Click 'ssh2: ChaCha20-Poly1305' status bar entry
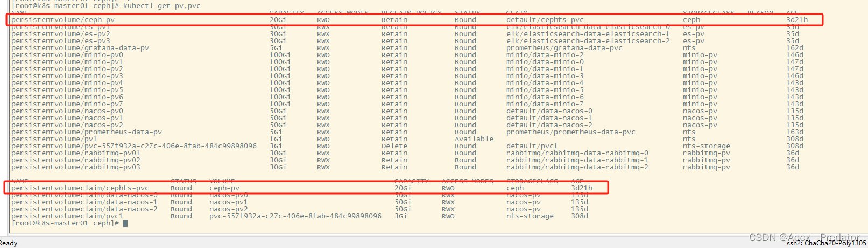Image resolution: width=868 pixels, height=248 pixels. tap(827, 244)
